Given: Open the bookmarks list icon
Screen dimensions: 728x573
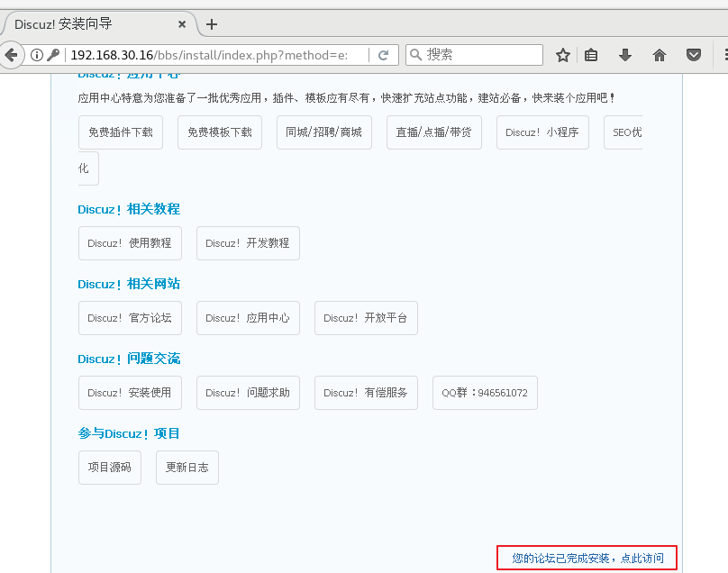Looking at the screenshot, I should pyautogui.click(x=591, y=55).
